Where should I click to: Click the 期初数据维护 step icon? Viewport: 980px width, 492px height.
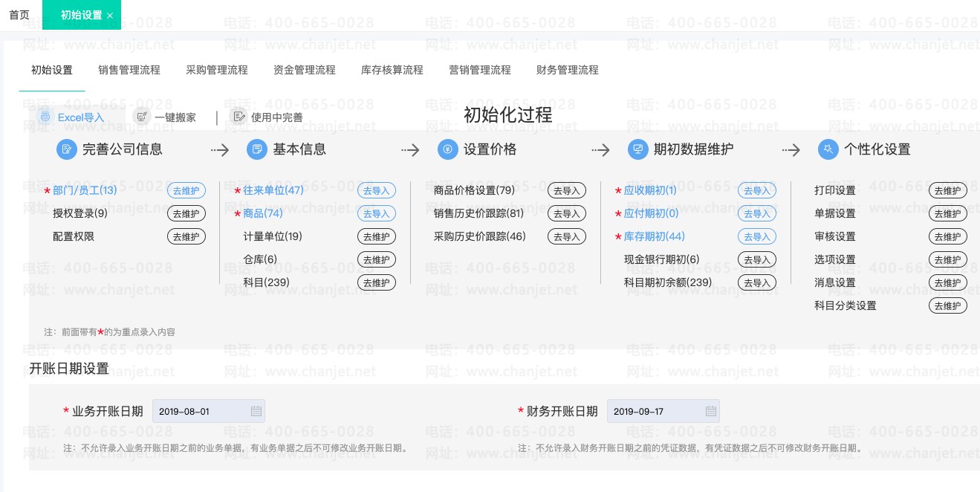[x=637, y=149]
